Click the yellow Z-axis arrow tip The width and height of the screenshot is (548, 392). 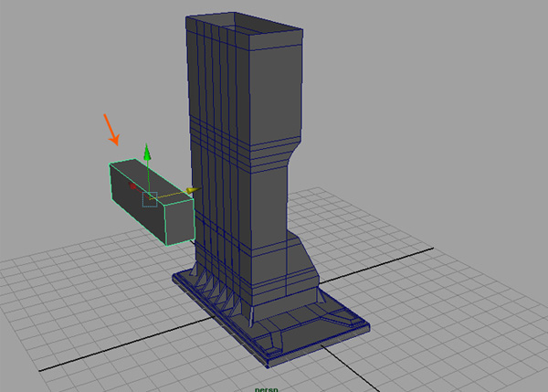190,191
